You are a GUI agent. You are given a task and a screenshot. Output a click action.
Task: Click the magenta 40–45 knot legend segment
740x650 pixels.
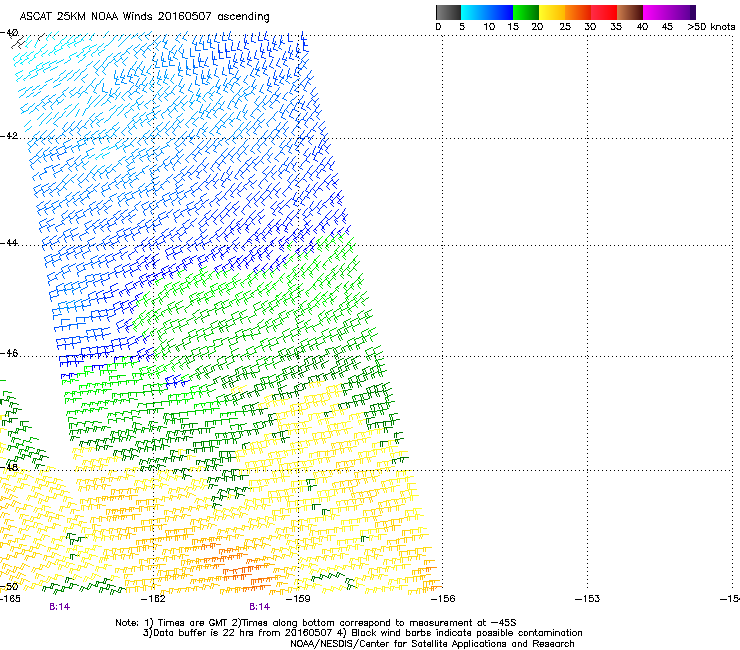[656, 12]
